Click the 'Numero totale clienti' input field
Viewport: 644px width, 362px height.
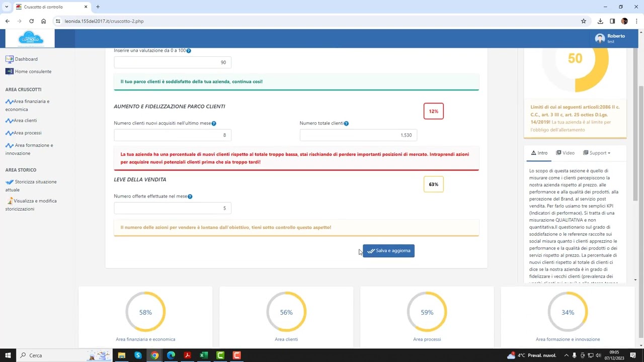coord(358,135)
